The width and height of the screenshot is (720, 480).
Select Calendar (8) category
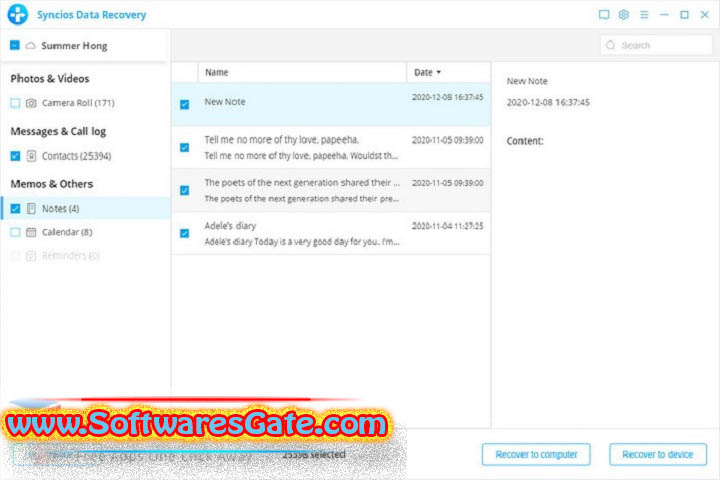tap(67, 232)
